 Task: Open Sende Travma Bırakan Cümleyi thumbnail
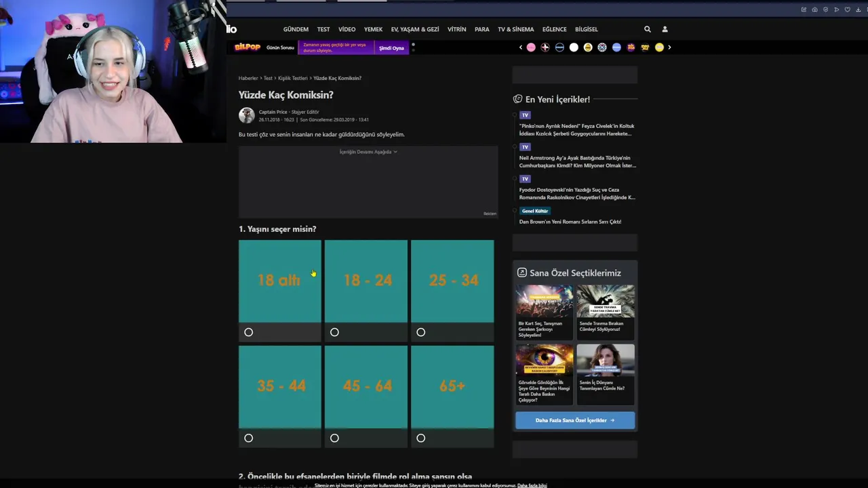pyautogui.click(x=606, y=301)
